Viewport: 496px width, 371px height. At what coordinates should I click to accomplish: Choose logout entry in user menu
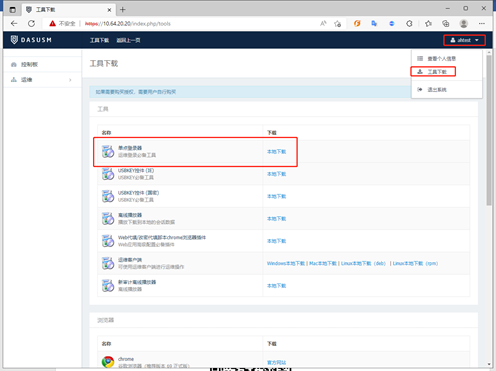tap(433, 89)
